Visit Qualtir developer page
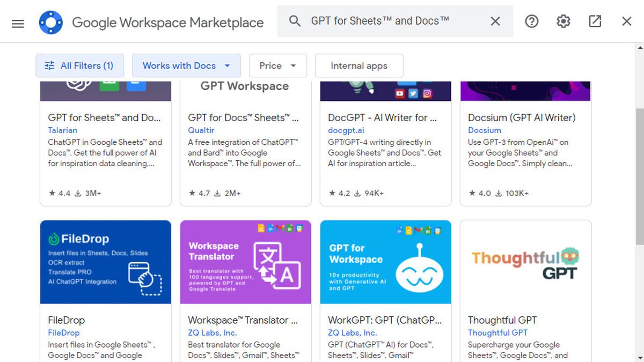The width and height of the screenshot is (644, 362). pos(201,130)
